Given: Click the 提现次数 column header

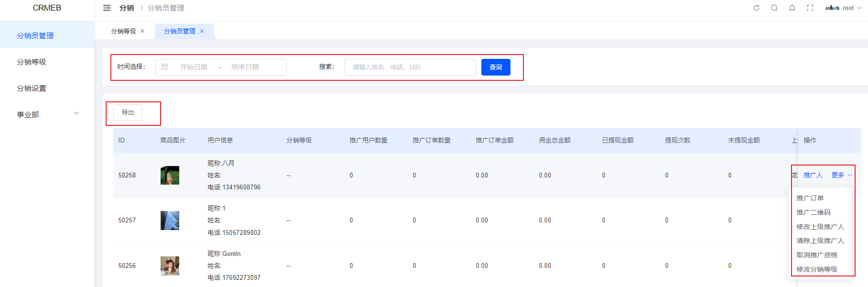Looking at the screenshot, I should [x=678, y=140].
